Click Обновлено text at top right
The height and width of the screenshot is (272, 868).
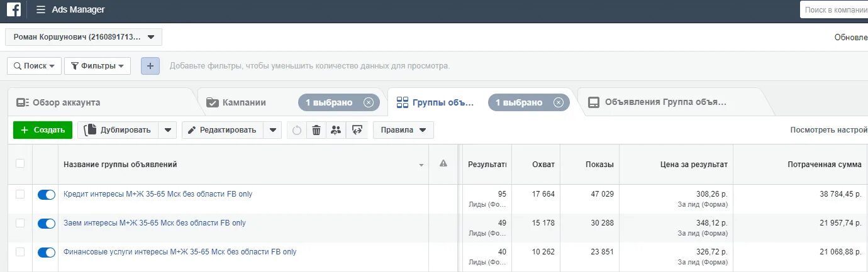(x=851, y=37)
